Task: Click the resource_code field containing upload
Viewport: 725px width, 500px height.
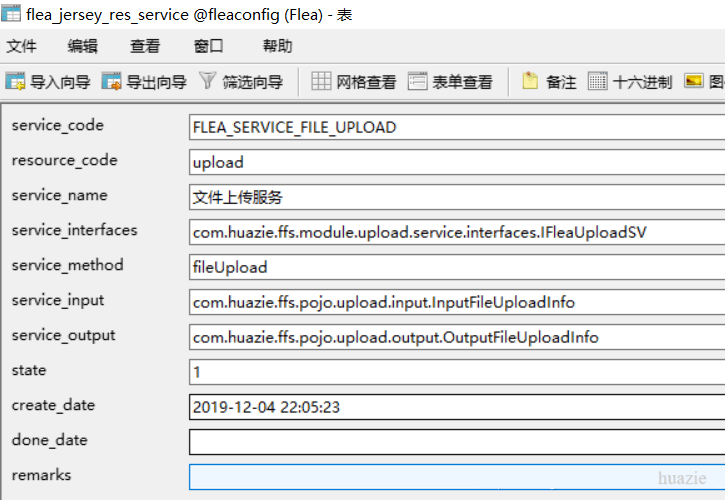Action: click(457, 162)
